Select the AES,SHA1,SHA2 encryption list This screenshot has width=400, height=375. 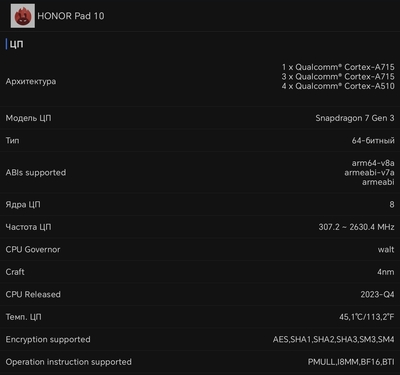tap(333, 339)
